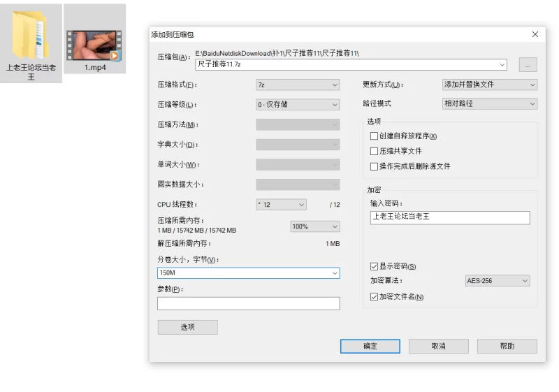The width and height of the screenshot is (559, 392).
Task: Open the 加密算法 AES-256 dropdown
Action: [498, 281]
